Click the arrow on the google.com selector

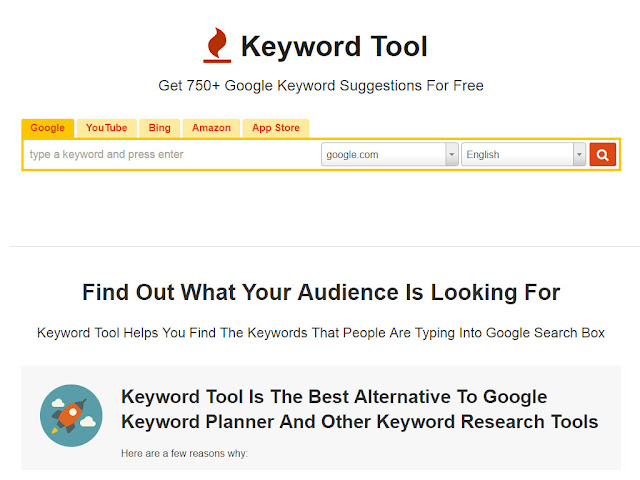[452, 155]
